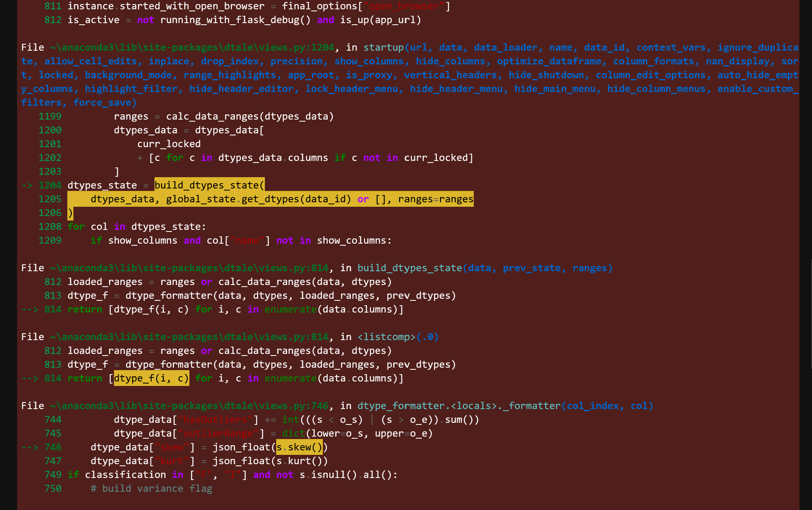Screen dimensions: 812x510
Task: Click the highlighted dtype_f(i, c) code
Action: click(x=151, y=378)
